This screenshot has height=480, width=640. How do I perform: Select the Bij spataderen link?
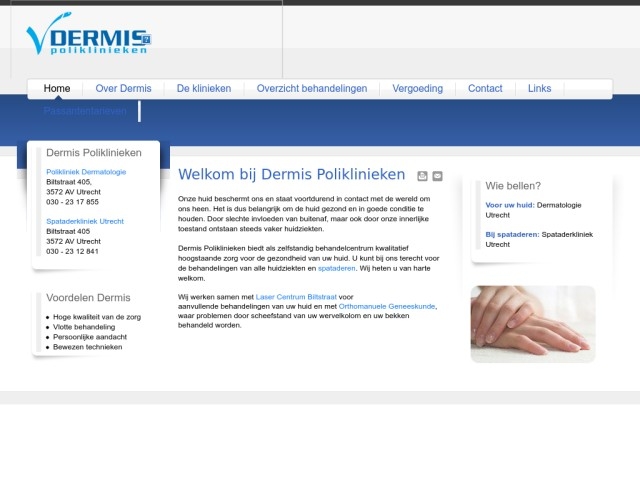[512, 234]
